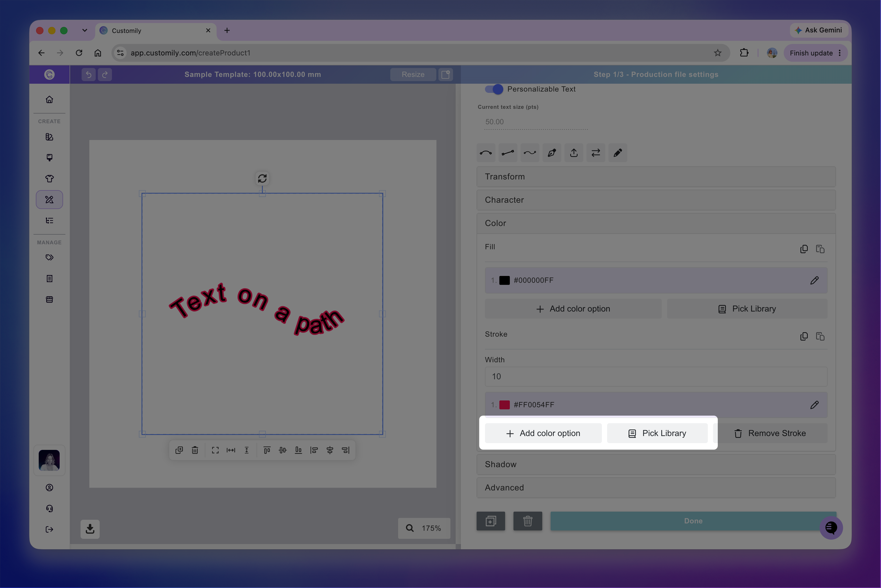881x588 pixels.
Task: Click the Remove Stroke button
Action: [x=770, y=433]
